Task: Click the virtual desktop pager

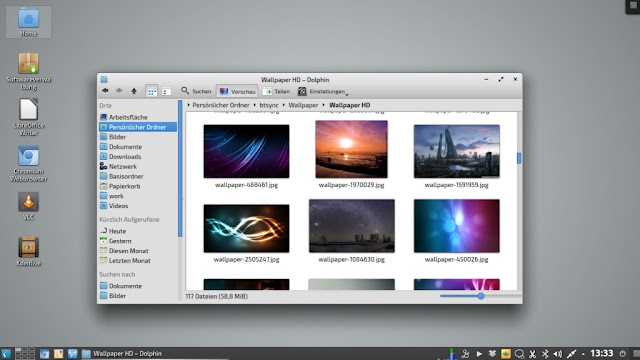Action: (24, 353)
